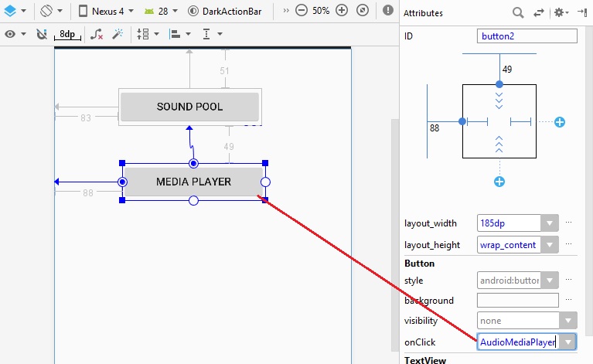This screenshot has height=364, width=593.
Task: Click the ID field containing button2
Action: 527,36
